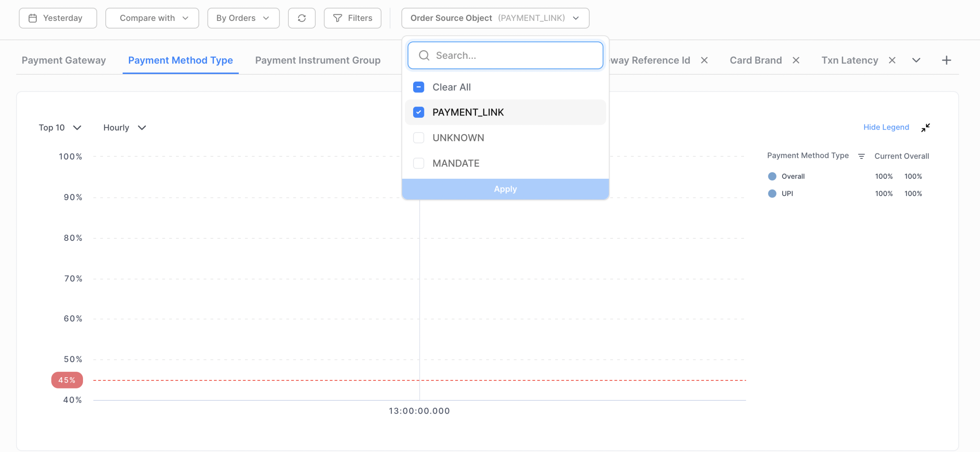Close the Txn Latency tab
The image size is (980, 452).
click(892, 60)
